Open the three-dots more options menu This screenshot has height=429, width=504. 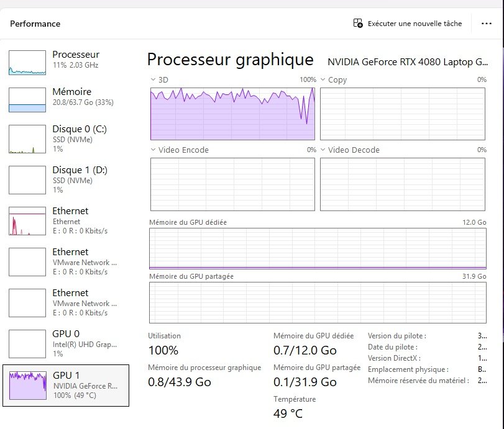point(487,24)
